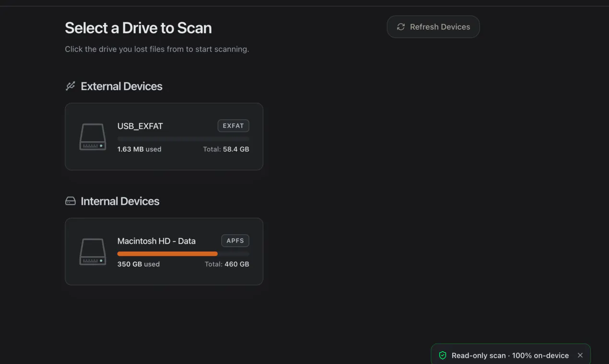Click the USB_EXFAT usage bar
609x364 pixels.
pyautogui.click(x=183, y=139)
